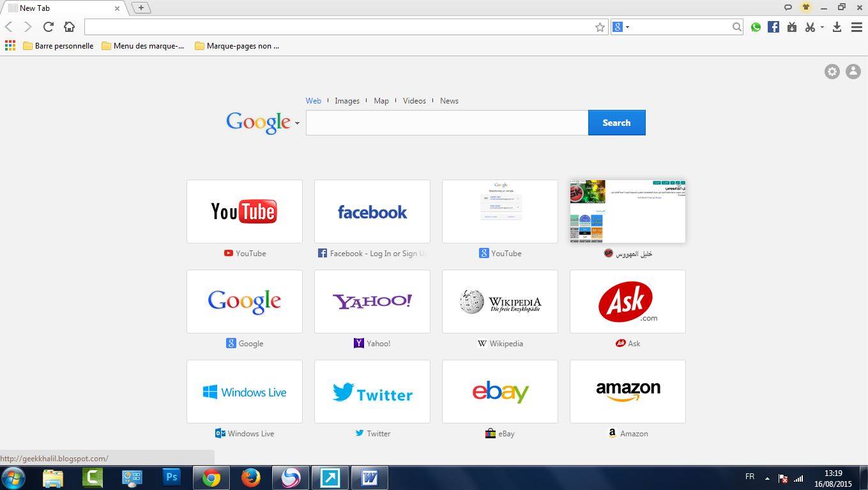This screenshot has width=868, height=490.
Task: Open the Barre personnelle bookmarks folder
Action: (x=58, y=45)
